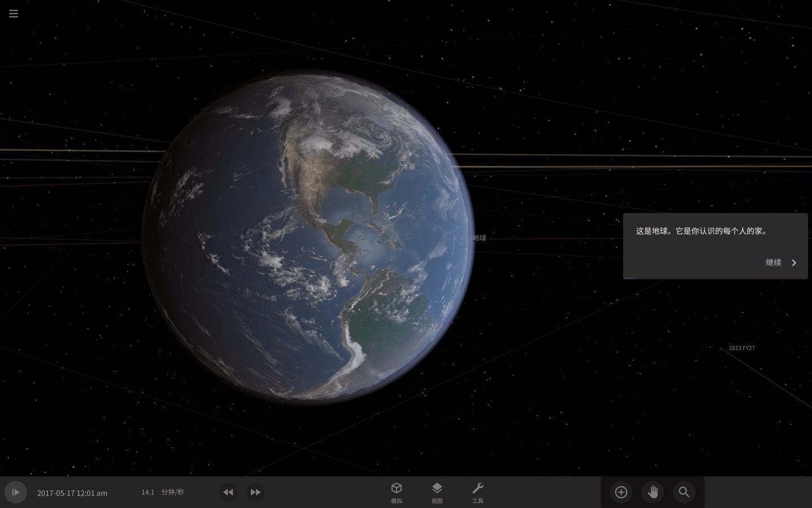The image size is (812, 508).
Task: Select the 木星 label over the globe
Action: [x=409, y=167]
